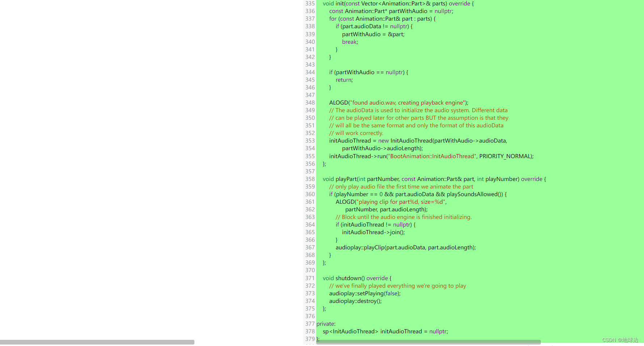Click the initAudioThread->join() call on line 365
This screenshot has height=346, width=644.
pos(374,232)
